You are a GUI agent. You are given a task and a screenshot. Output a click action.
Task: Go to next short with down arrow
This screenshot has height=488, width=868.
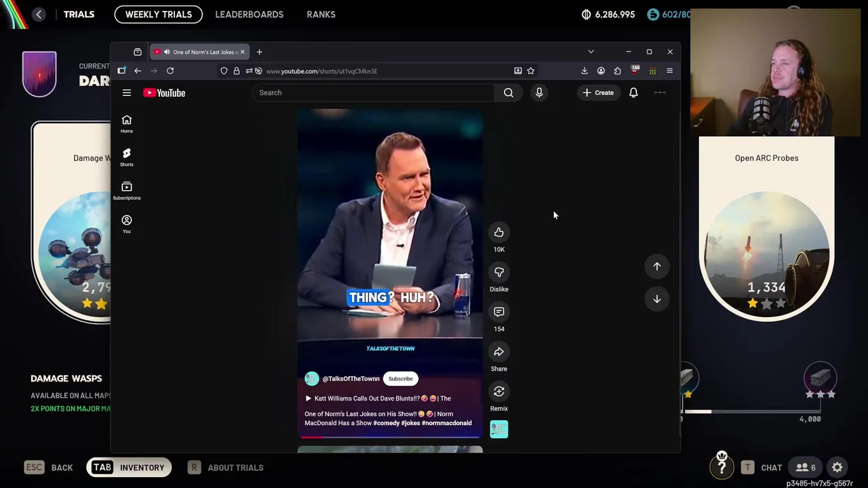coord(657,299)
